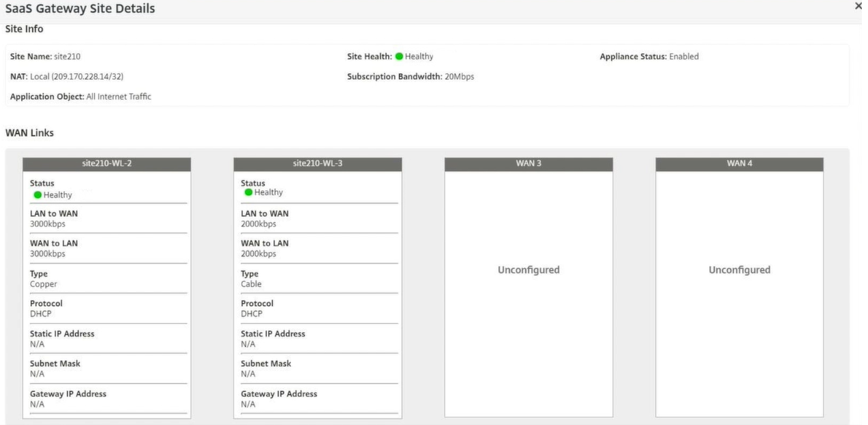Click the Enabled appliance status value
Image resolution: width=868 pixels, height=425 pixels.
[684, 57]
